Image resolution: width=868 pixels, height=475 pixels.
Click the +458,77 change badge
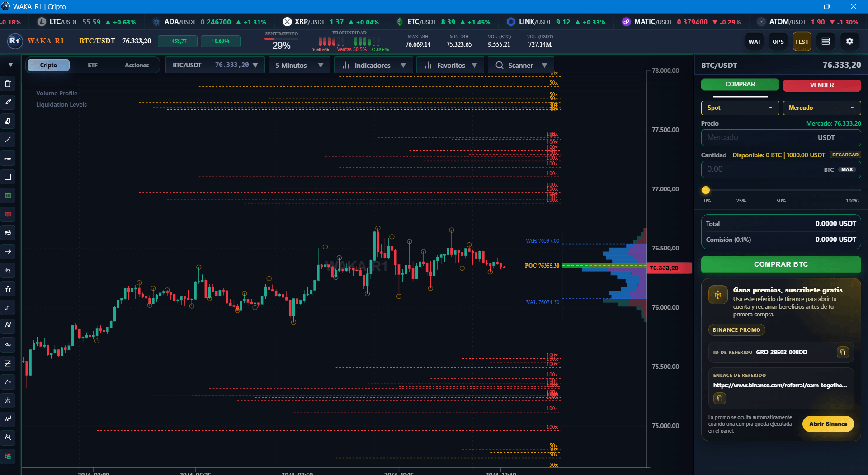(x=178, y=41)
